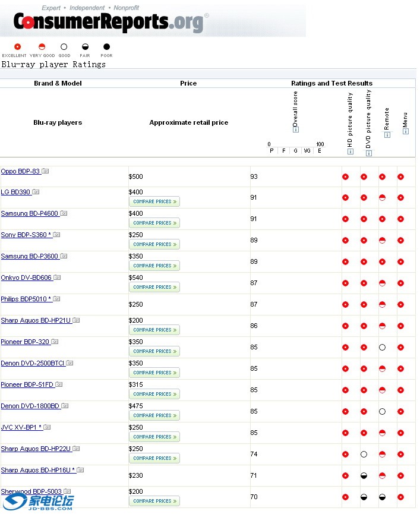Click info icon below DVD picture quality
This screenshot has width=420, height=514.
368,153
